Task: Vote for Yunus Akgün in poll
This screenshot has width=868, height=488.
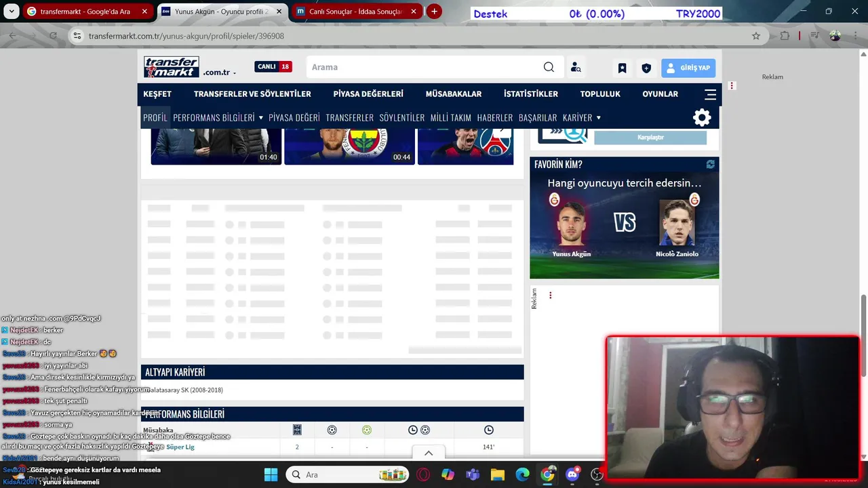Action: click(x=572, y=226)
